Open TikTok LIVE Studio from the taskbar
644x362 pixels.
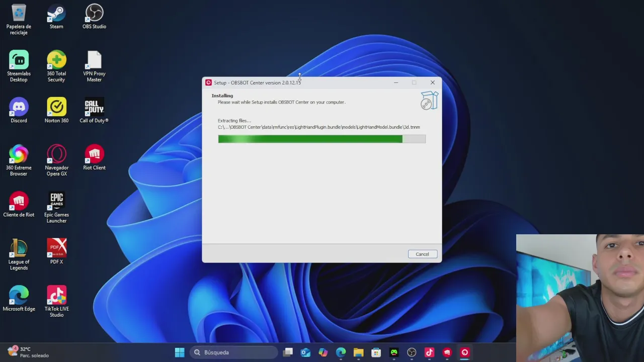click(429, 352)
